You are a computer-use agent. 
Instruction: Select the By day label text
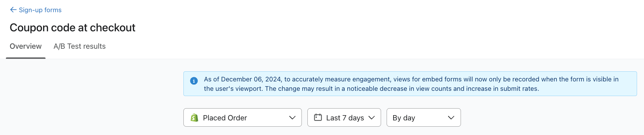pyautogui.click(x=404, y=118)
